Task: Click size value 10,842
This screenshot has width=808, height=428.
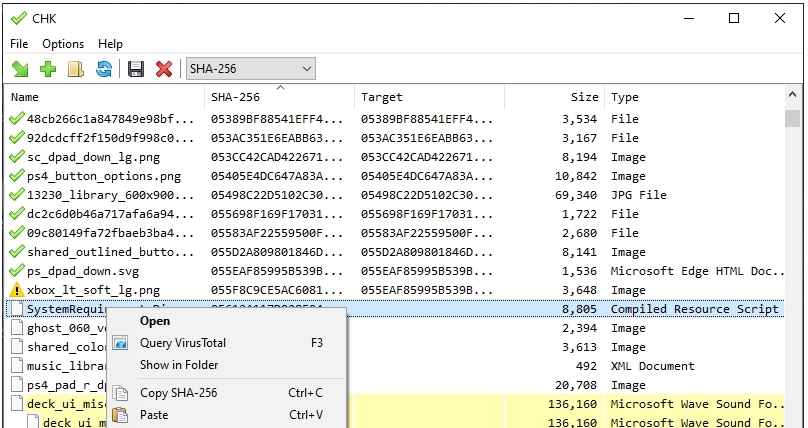Action: point(576,176)
